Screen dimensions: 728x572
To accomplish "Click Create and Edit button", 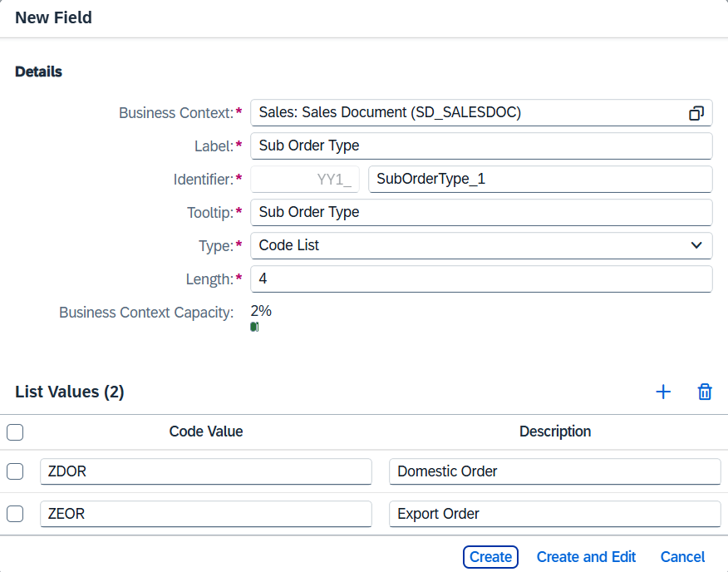I will click(586, 557).
